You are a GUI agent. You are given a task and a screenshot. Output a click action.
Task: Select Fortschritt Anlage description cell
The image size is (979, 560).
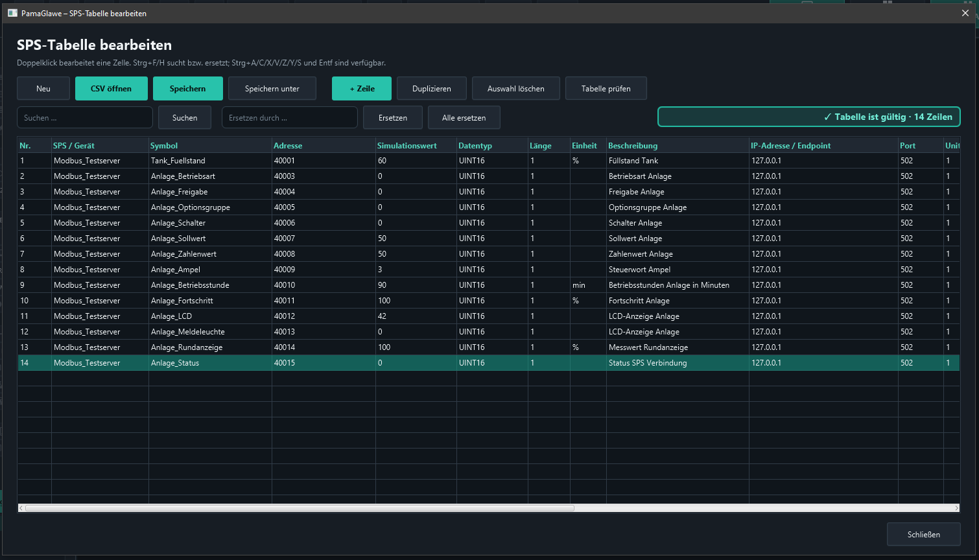point(678,301)
